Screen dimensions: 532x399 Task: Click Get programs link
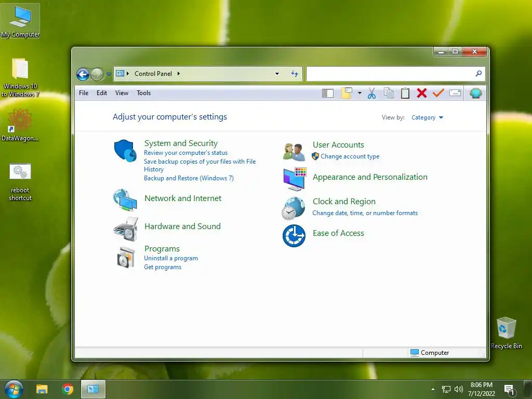(x=163, y=267)
